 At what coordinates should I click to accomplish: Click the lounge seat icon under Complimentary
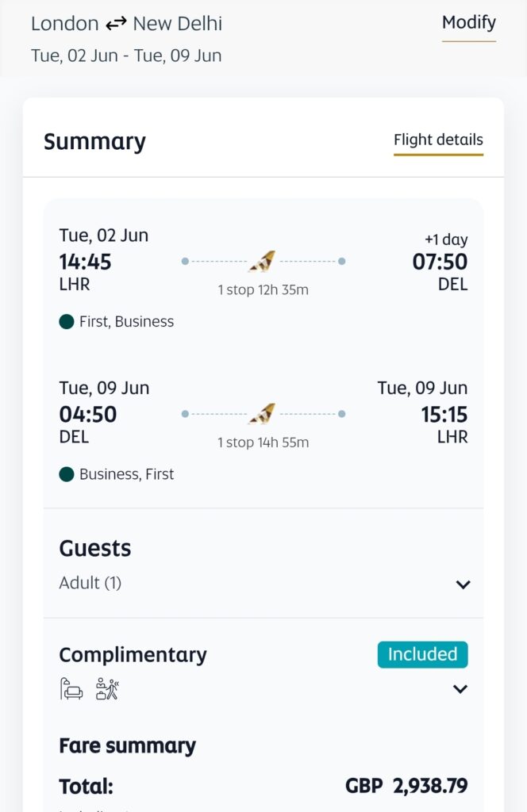71,688
